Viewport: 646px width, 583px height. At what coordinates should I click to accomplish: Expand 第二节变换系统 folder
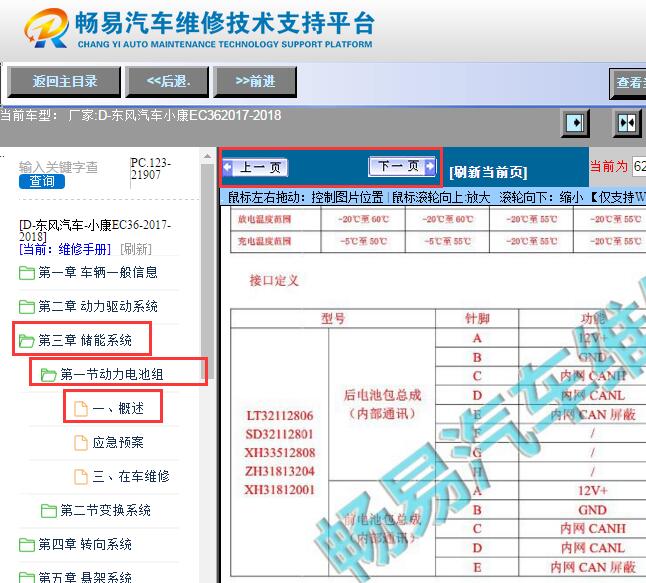point(105,510)
